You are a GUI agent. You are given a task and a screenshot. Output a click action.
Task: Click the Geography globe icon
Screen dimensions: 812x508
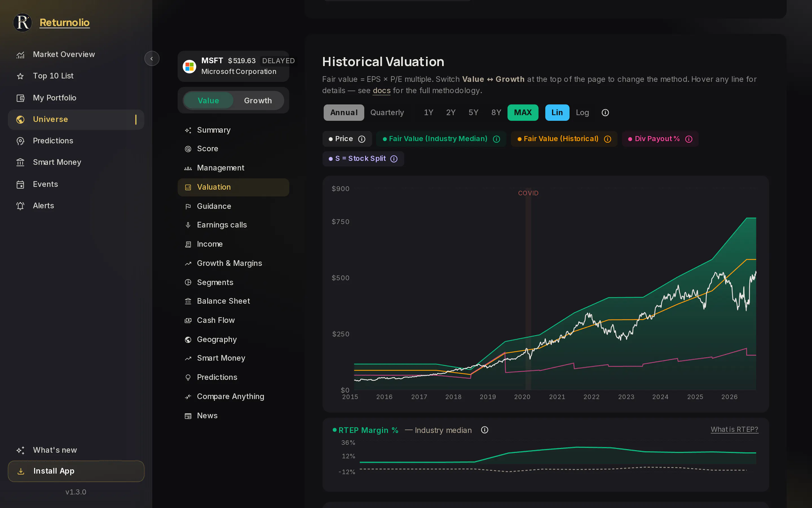click(x=188, y=340)
